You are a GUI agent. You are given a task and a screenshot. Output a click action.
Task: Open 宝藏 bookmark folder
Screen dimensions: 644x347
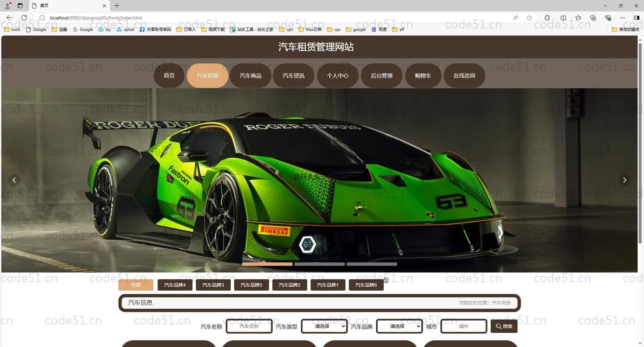[59, 30]
